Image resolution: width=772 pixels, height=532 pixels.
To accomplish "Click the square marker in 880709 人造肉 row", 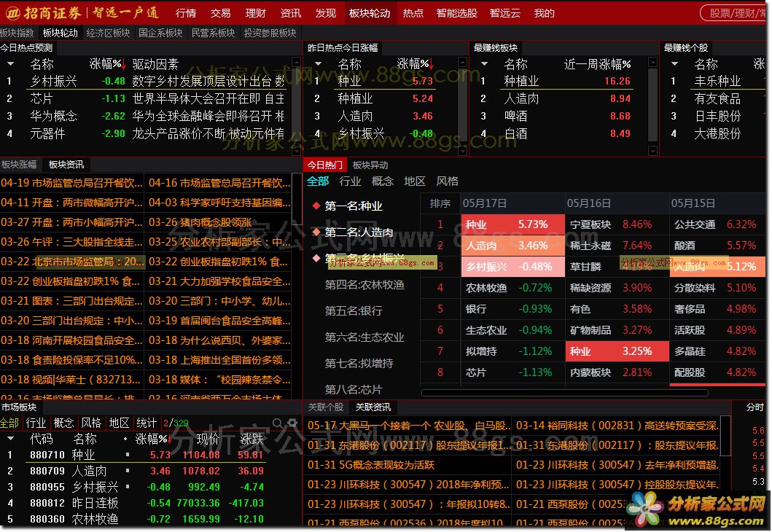I will [128, 471].
